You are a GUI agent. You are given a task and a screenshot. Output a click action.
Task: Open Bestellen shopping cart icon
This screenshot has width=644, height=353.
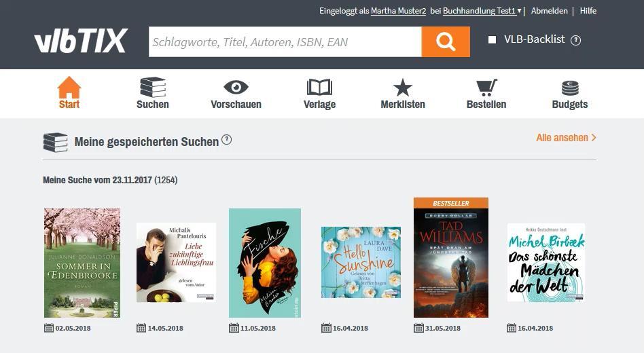[x=486, y=88]
